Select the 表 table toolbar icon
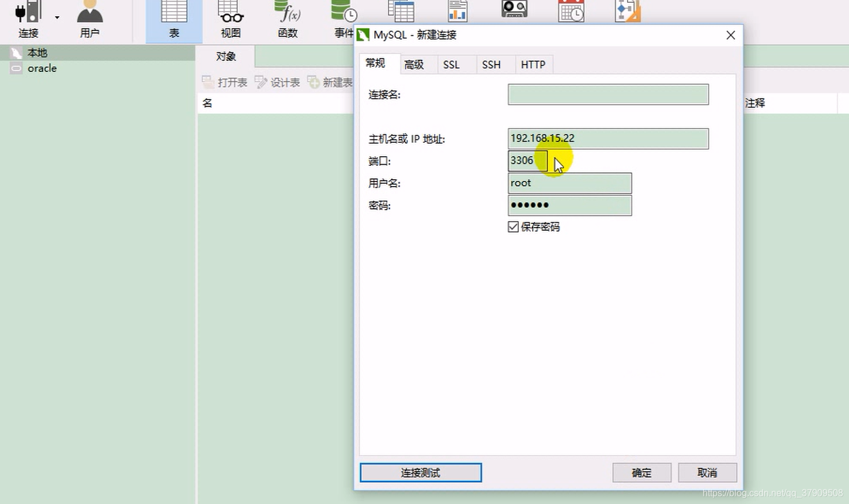The width and height of the screenshot is (849, 504). (x=174, y=13)
